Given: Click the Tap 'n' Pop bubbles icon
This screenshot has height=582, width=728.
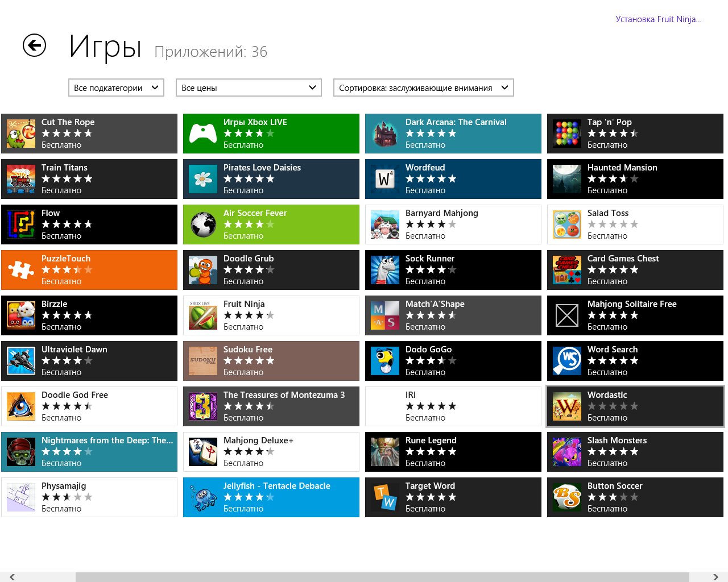Looking at the screenshot, I should coord(567,134).
